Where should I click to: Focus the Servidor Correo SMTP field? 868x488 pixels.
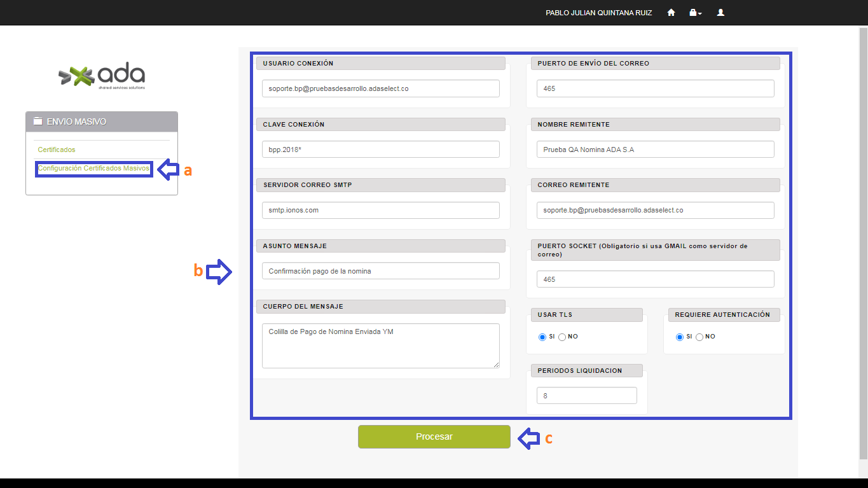click(x=380, y=210)
